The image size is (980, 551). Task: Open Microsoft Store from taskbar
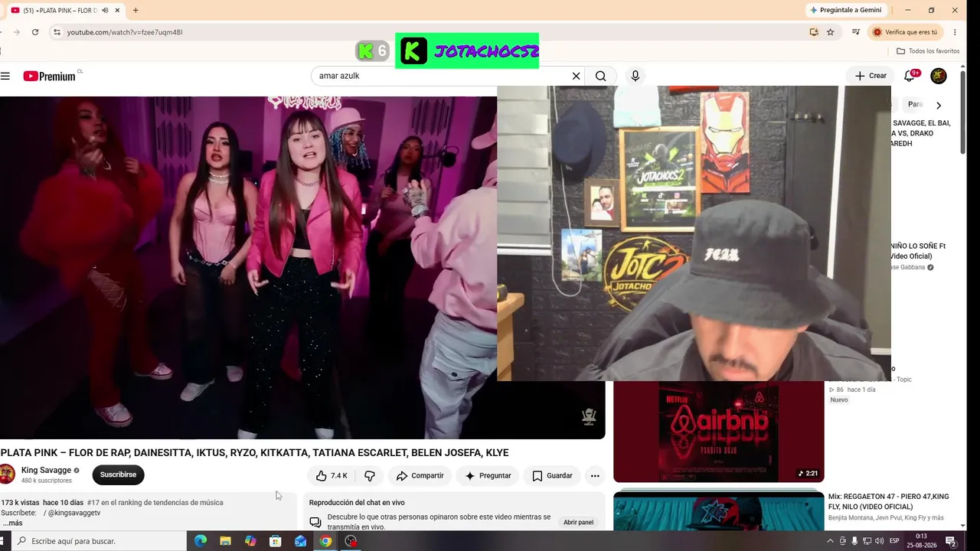[x=276, y=541]
